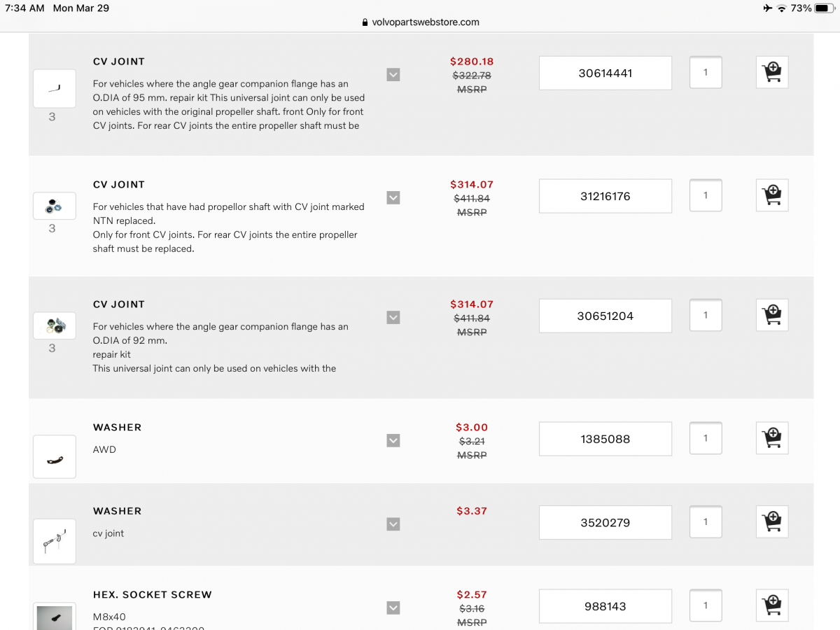Expand the 92 mm CV joint description
The height and width of the screenshot is (630, 840).
393,317
